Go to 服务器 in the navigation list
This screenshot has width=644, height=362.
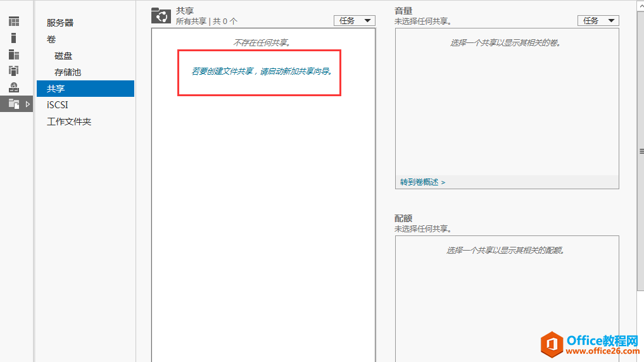(x=60, y=23)
